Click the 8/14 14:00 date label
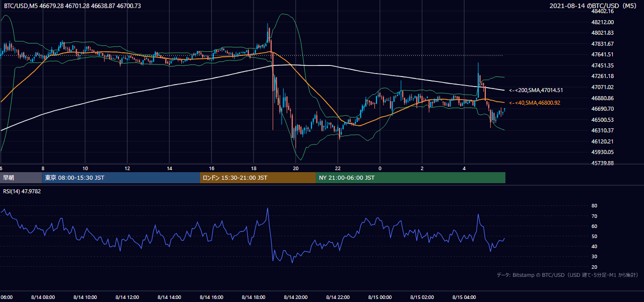The width and height of the screenshot is (644, 302). tap(169, 297)
